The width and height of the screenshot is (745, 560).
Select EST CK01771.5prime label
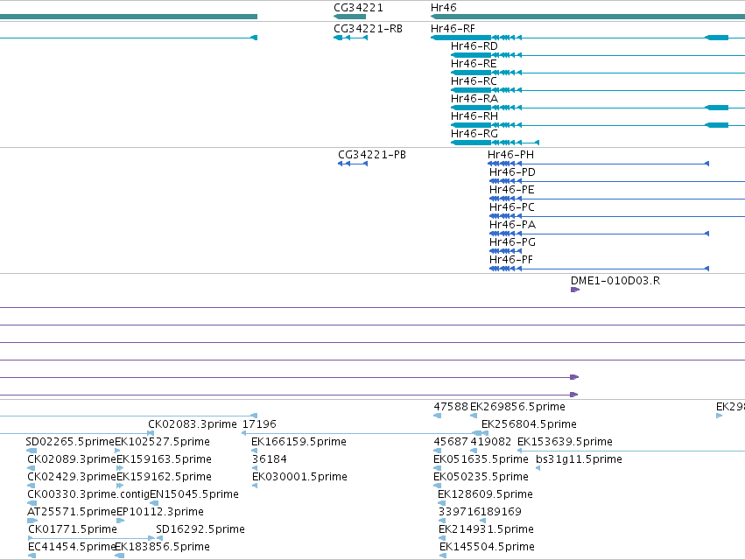point(72,529)
